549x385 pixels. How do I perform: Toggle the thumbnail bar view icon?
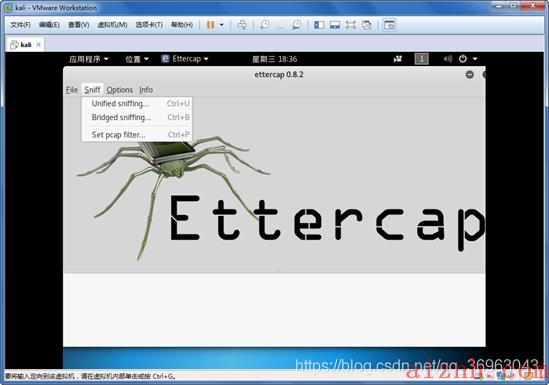335,25
